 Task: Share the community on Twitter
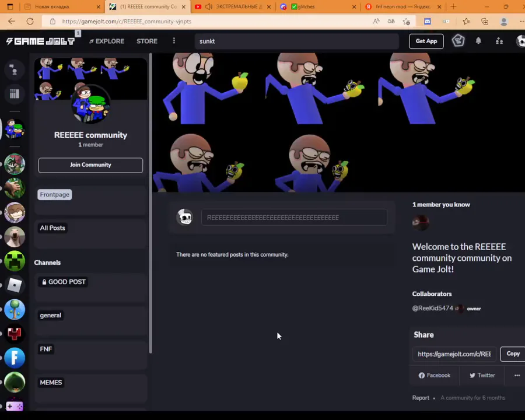(x=482, y=376)
